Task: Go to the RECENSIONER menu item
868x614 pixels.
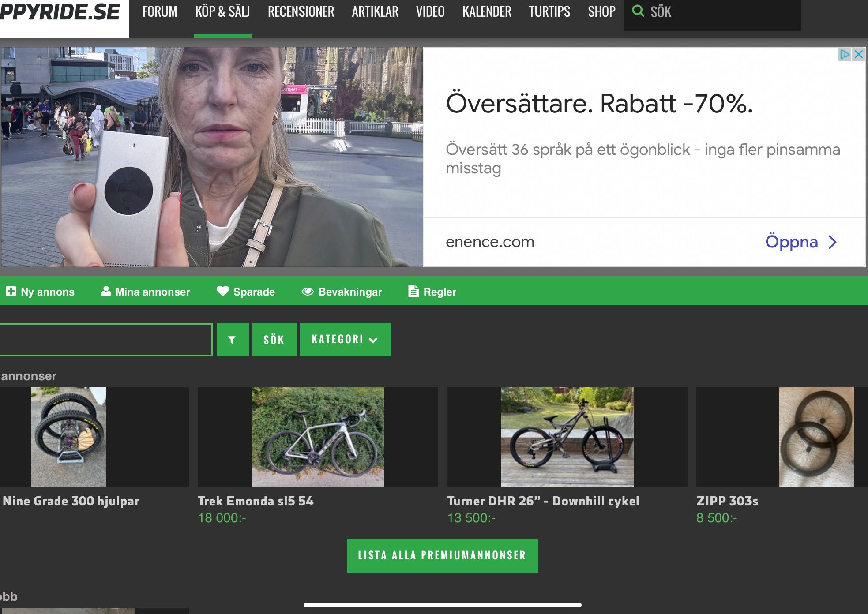Action: coord(301,11)
